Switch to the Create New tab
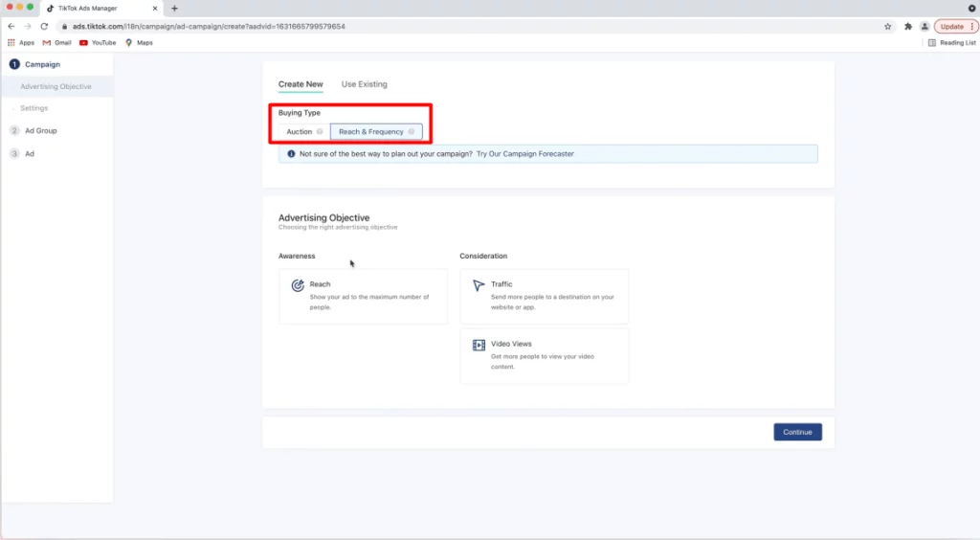980x540 pixels. tap(301, 83)
